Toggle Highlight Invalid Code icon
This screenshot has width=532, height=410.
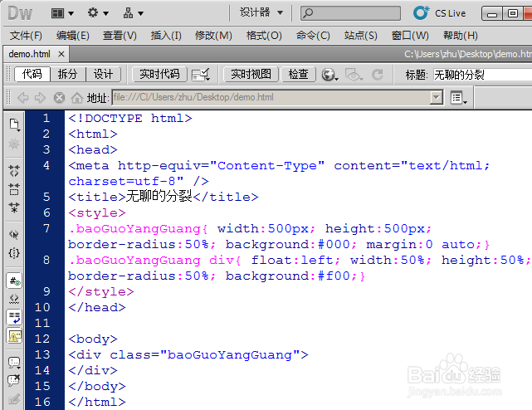click(x=14, y=299)
